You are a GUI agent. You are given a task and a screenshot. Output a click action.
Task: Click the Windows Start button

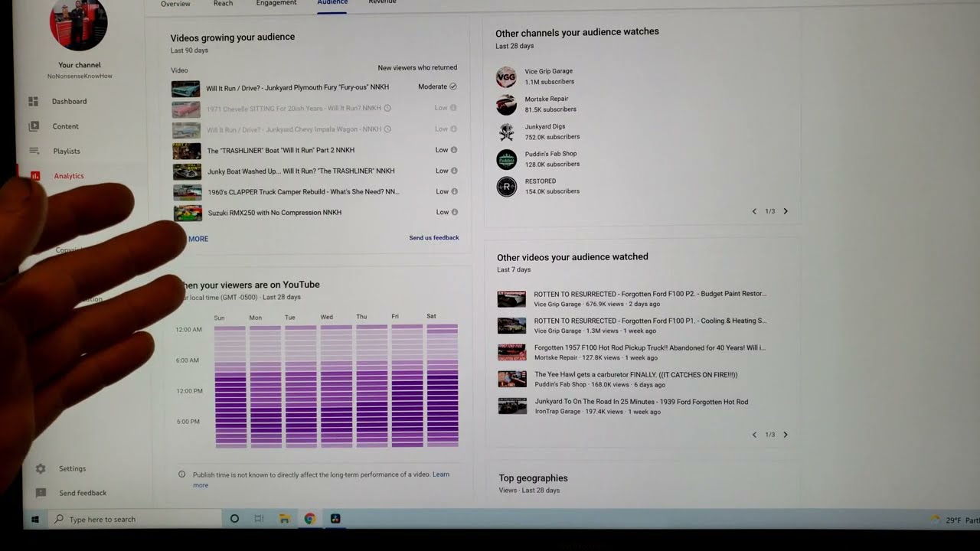tap(35, 520)
